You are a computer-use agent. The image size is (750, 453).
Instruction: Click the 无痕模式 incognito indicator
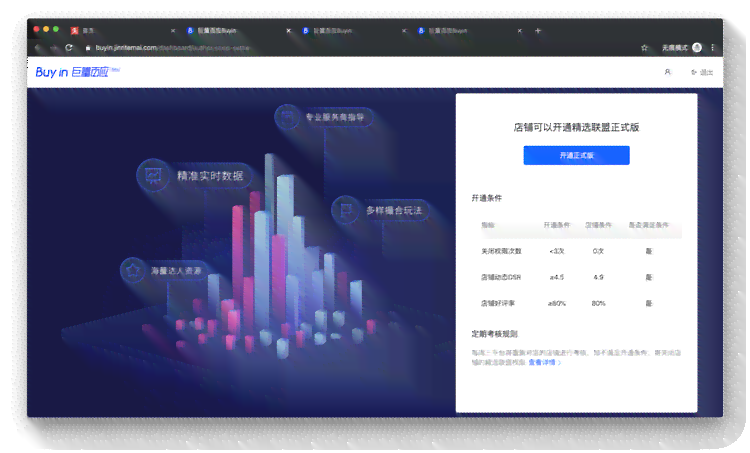click(682, 48)
